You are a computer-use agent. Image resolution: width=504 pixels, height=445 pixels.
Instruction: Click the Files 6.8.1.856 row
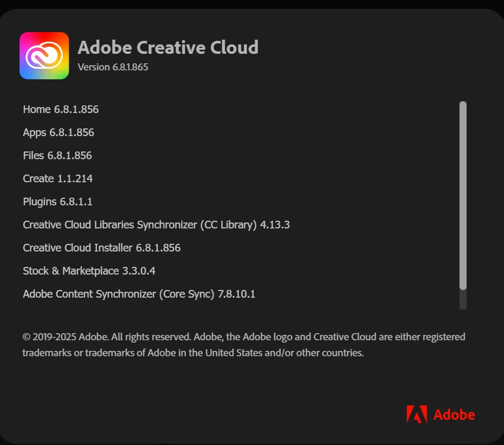pyautogui.click(x=57, y=156)
